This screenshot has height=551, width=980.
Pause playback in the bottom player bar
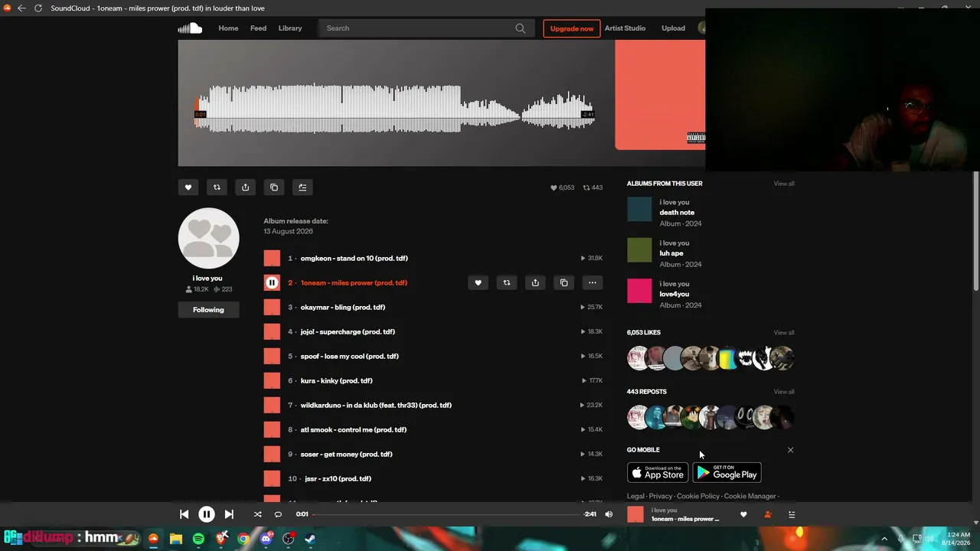tap(207, 514)
